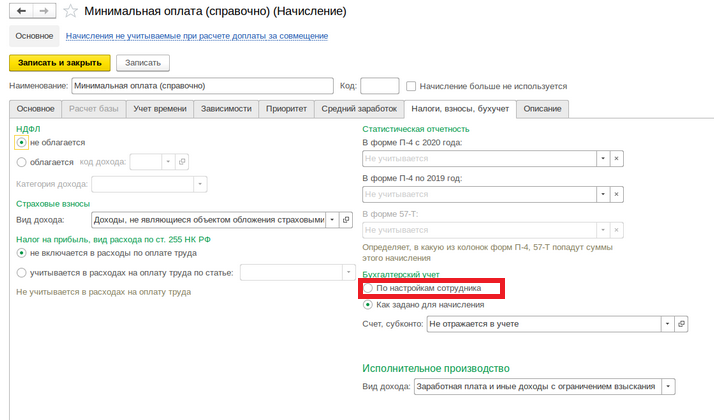Screen dimensions: 714x420
Task: Expand the Страховые взносы Вид дохода list
Action: point(332,220)
